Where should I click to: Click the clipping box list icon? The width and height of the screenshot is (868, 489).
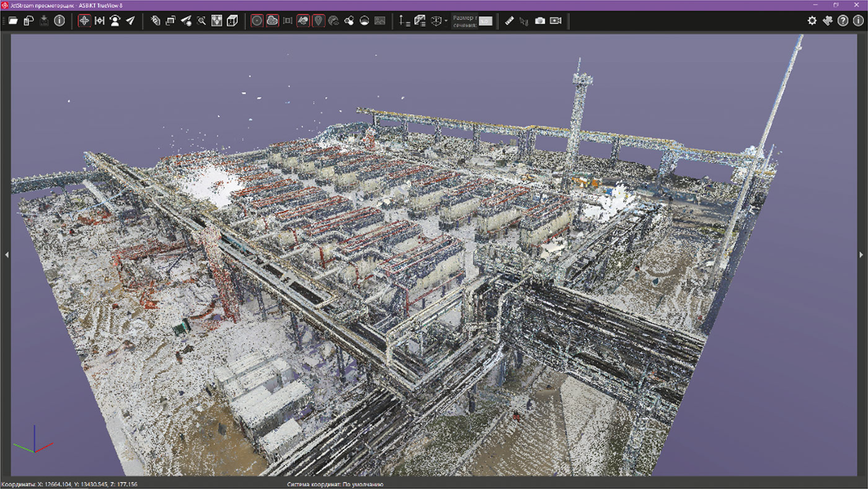[x=420, y=20]
